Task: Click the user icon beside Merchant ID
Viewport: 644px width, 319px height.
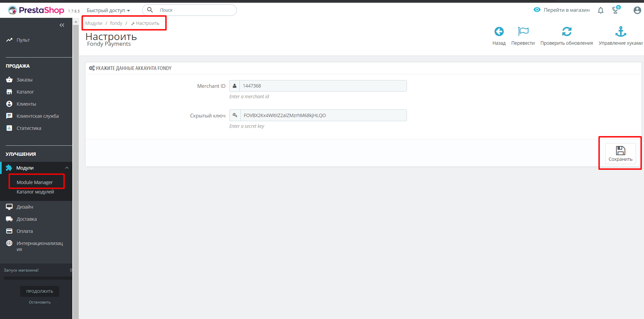Action: point(234,86)
